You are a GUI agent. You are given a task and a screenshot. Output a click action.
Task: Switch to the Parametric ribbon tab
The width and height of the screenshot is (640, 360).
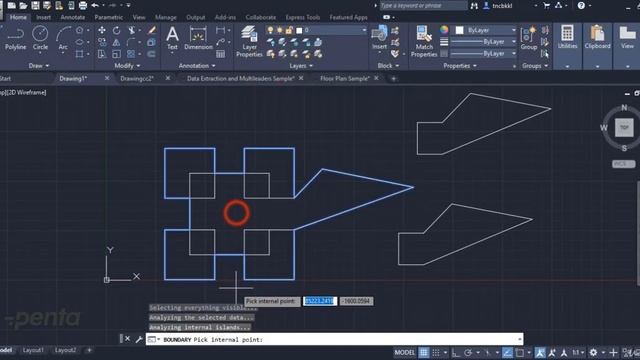[109, 17]
